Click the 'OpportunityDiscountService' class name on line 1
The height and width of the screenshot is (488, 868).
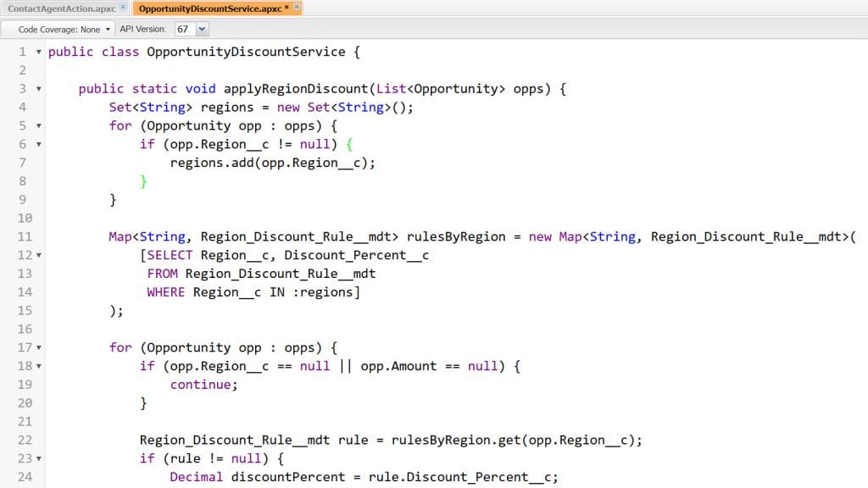246,52
